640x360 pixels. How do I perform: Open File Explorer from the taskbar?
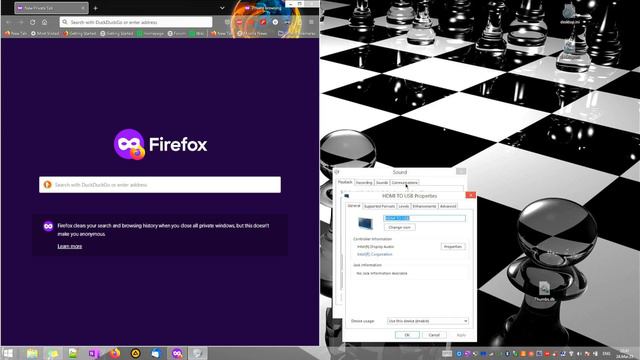click(32, 353)
